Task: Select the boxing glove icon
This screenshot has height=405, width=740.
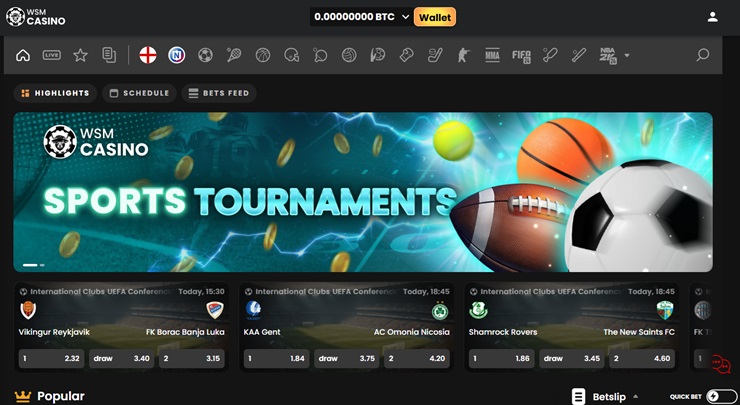Action: 406,55
